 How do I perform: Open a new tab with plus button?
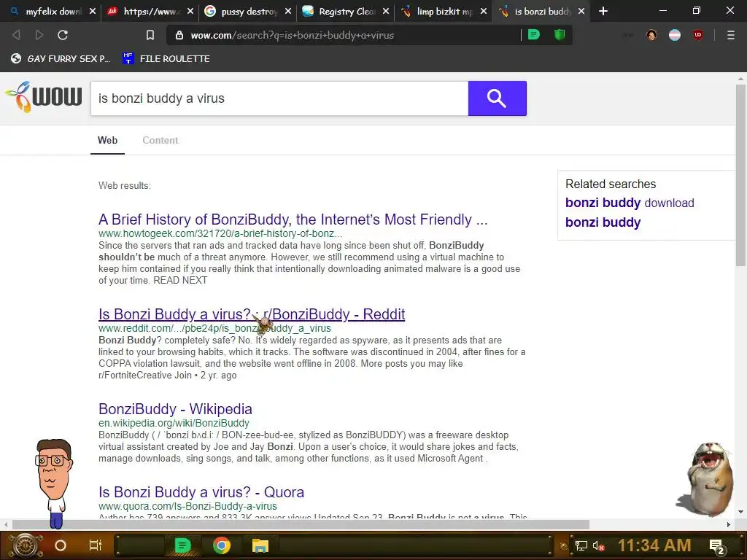(x=603, y=11)
